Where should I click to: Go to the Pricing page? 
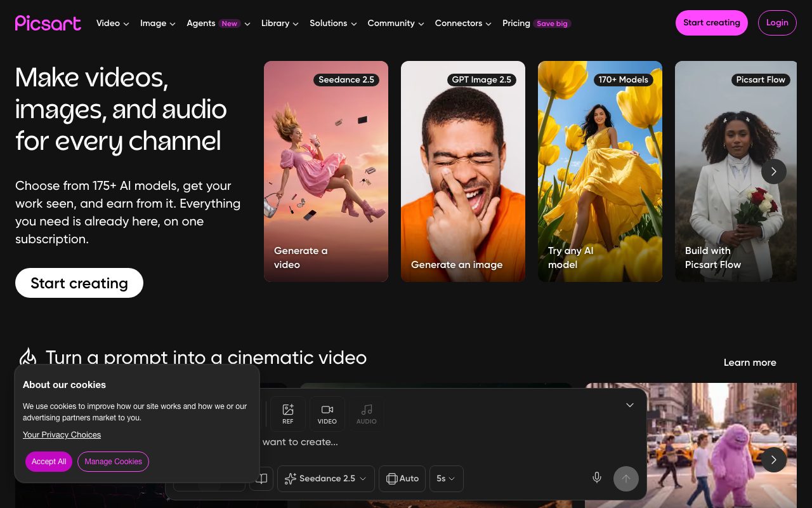click(516, 23)
